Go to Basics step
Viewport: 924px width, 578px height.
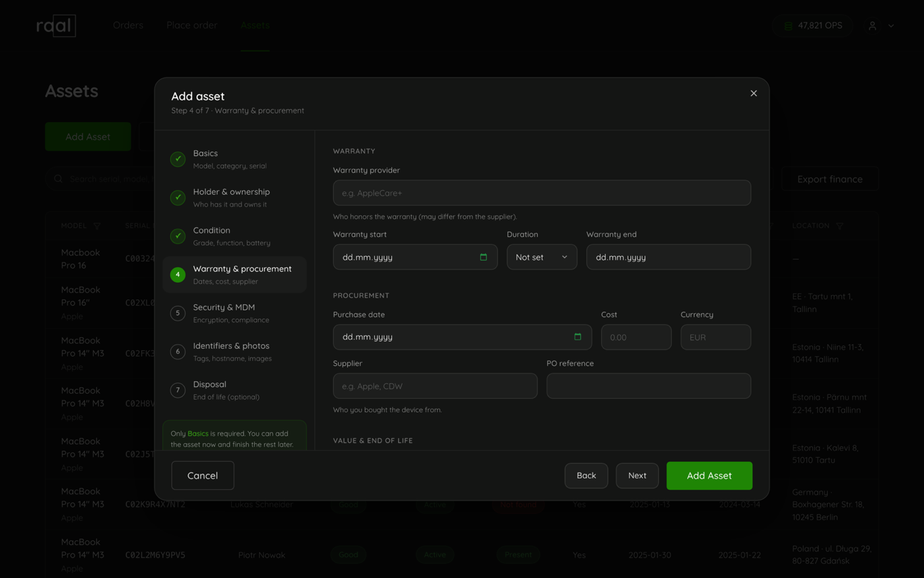234,159
